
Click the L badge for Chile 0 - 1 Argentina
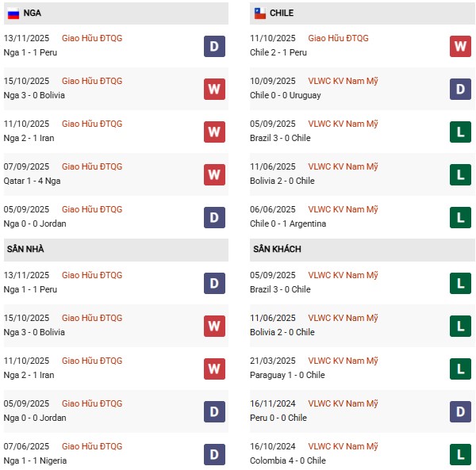click(461, 217)
